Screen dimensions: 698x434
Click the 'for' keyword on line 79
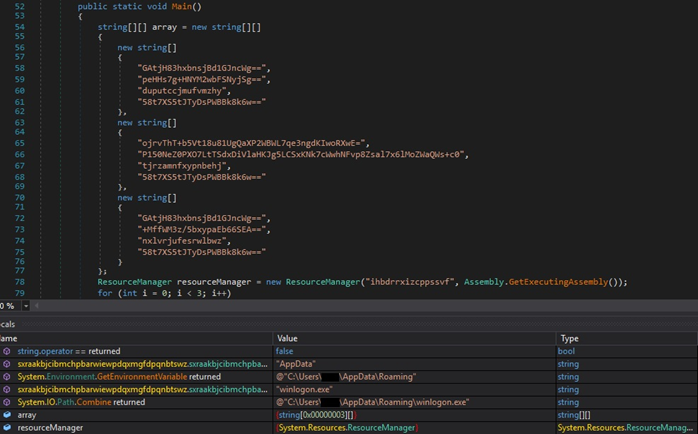105,293
